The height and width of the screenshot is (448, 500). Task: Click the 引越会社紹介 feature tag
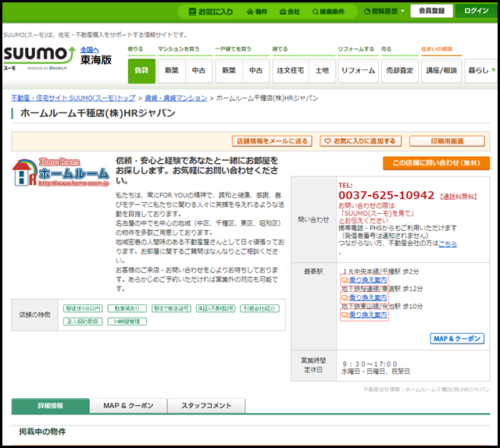point(259,308)
